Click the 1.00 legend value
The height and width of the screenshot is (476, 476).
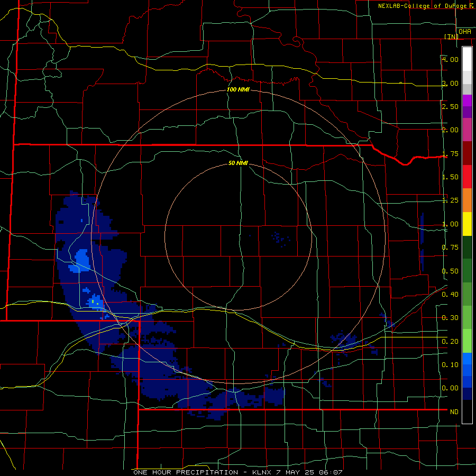pyautogui.click(x=450, y=224)
